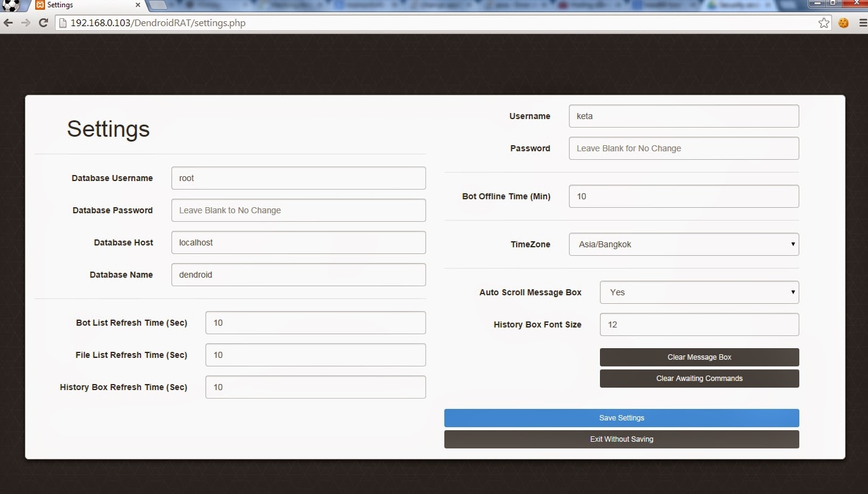Open the TimeZone dropdown
Image resolution: width=868 pixels, height=494 pixels.
coord(684,244)
